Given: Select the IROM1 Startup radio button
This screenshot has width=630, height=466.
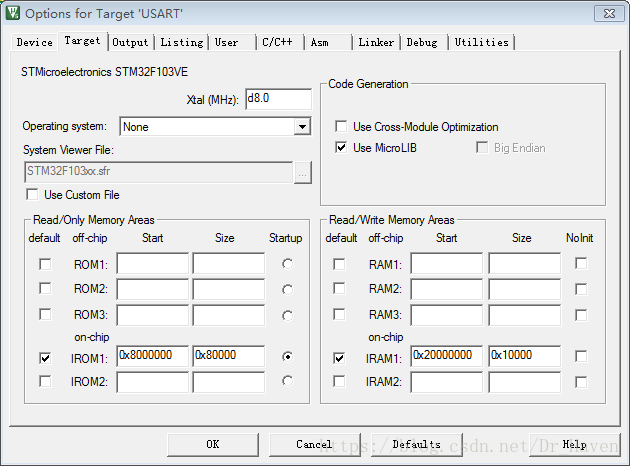Looking at the screenshot, I should click(288, 357).
